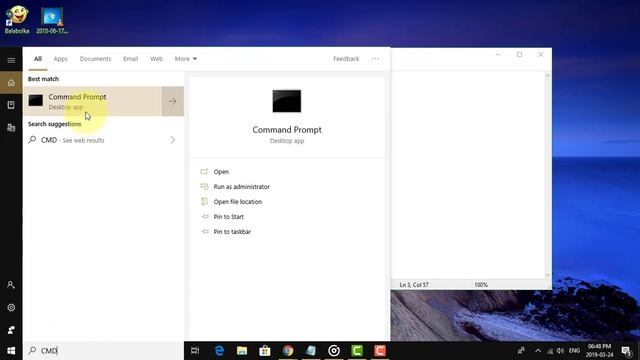640x360 pixels.
Task: Open the user account icon in sidebar
Action: (11, 285)
